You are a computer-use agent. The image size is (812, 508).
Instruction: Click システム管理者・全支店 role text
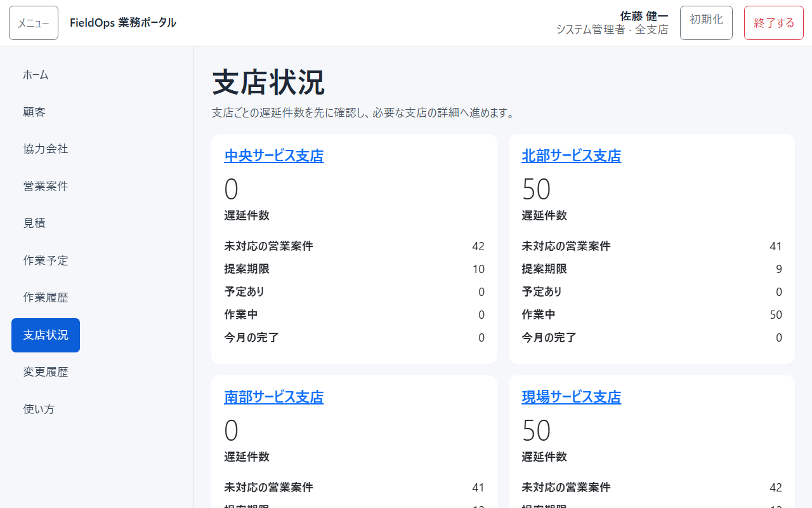[612, 30]
